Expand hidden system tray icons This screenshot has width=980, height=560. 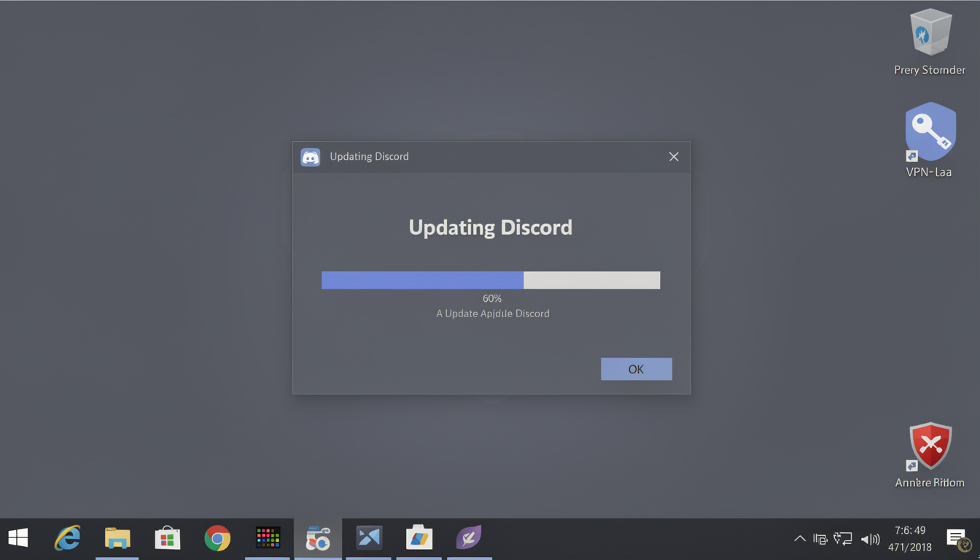tap(800, 538)
